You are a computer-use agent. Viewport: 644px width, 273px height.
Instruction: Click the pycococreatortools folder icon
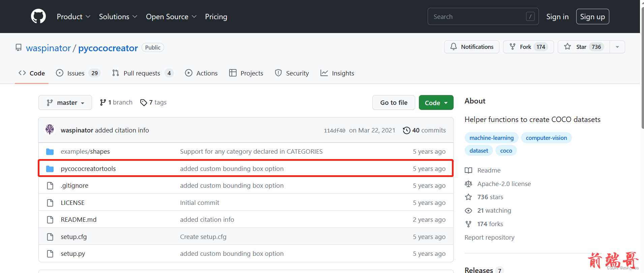coord(50,169)
